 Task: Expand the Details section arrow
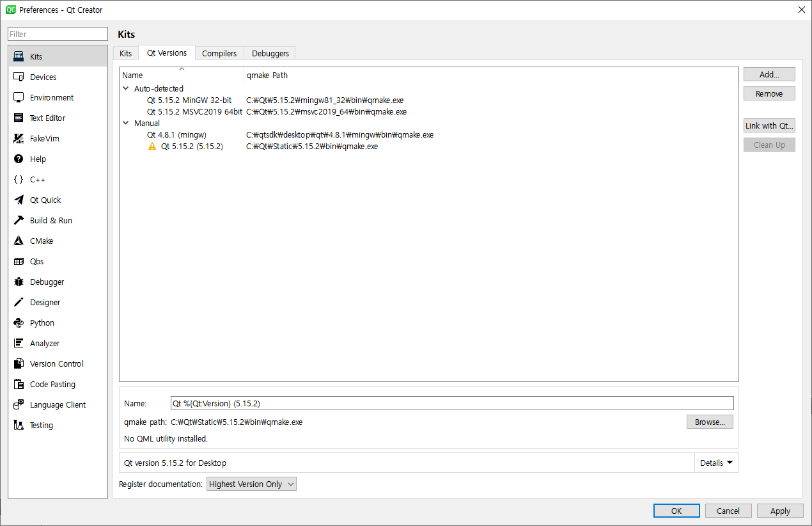click(x=730, y=463)
